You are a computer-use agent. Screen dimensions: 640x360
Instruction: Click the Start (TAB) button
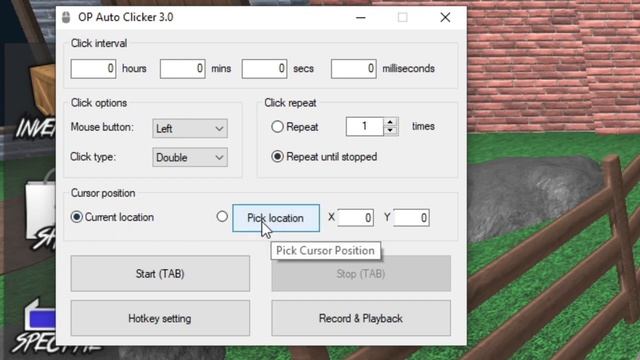click(160, 273)
